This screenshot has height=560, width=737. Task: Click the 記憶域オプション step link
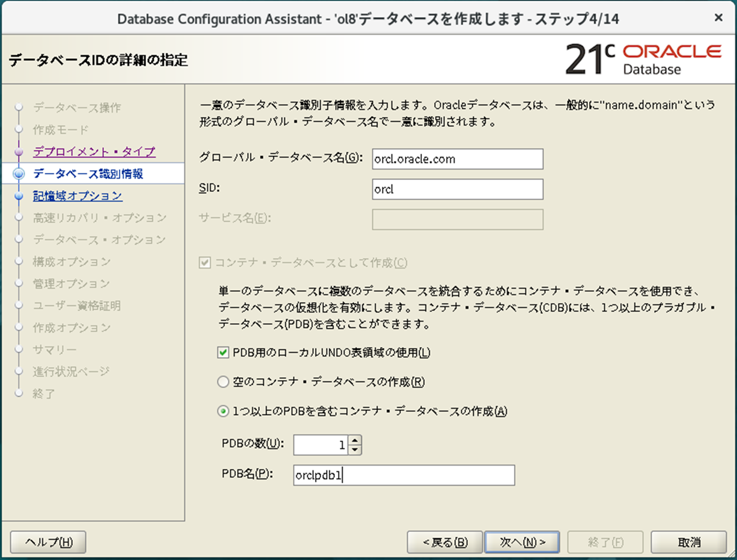pos(77,196)
